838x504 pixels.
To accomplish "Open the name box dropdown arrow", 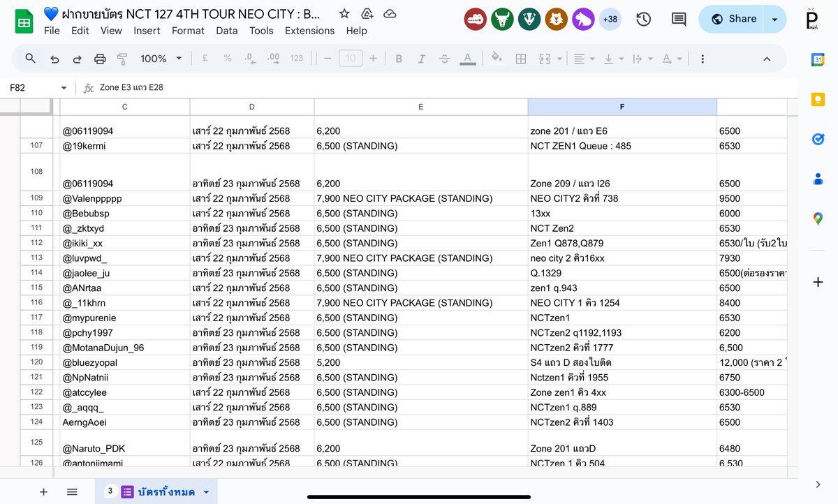I will (64, 88).
